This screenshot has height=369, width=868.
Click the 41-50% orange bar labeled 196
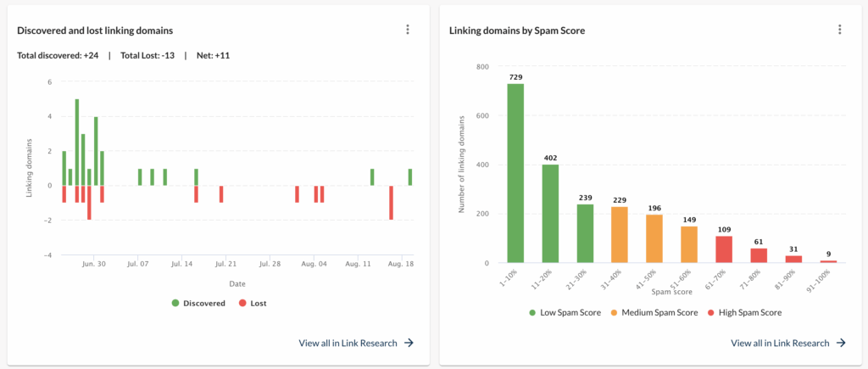(x=654, y=238)
